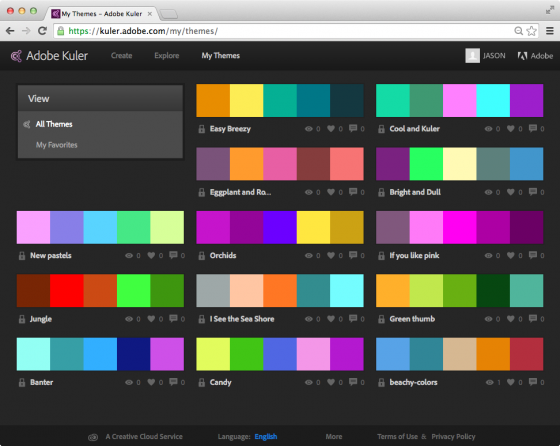Select My Favorites in View panel
560x446 pixels.
click(x=56, y=145)
